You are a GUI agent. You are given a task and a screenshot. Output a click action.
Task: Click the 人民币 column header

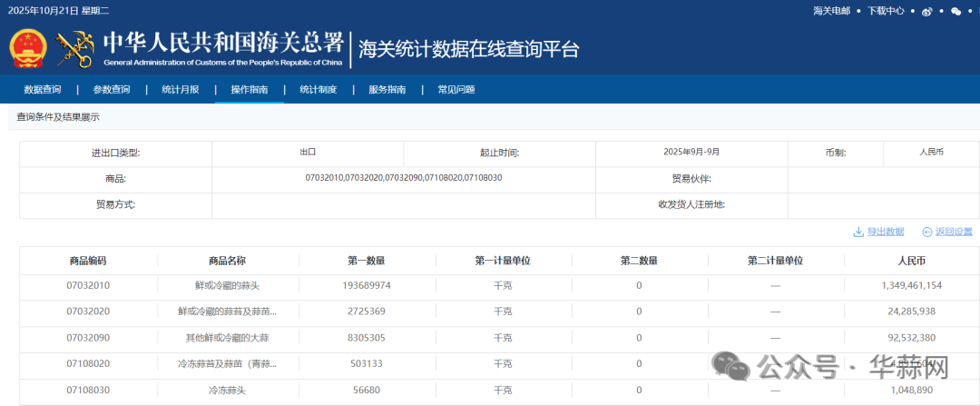pos(912,261)
